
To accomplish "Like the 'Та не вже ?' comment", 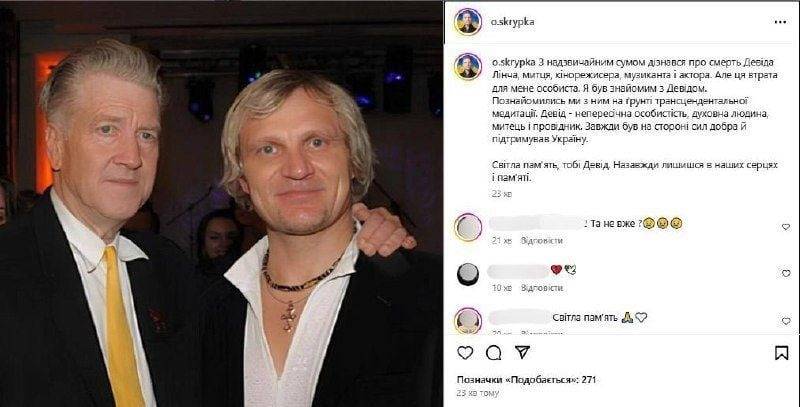I will tap(786, 227).
